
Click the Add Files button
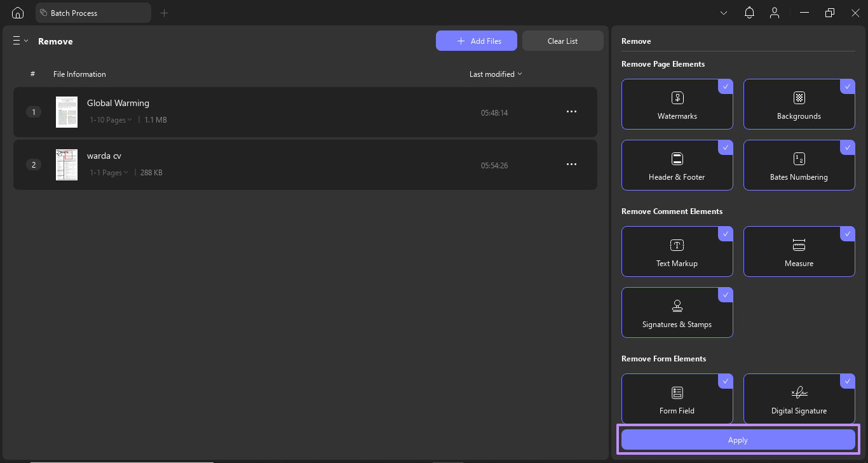477,41
